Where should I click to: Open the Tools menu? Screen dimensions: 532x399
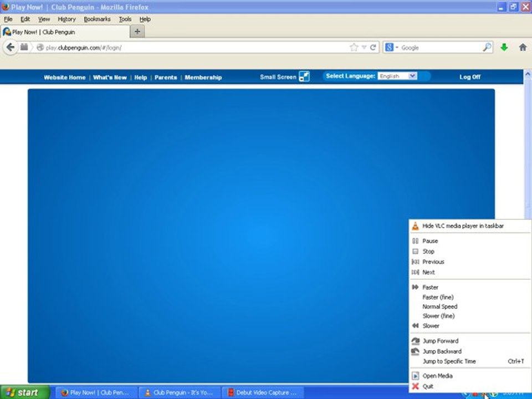tap(125, 19)
